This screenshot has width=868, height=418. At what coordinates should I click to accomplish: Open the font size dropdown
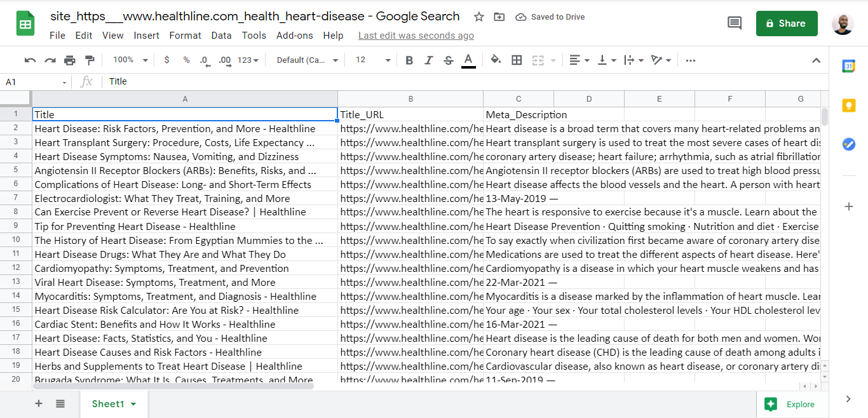(373, 60)
